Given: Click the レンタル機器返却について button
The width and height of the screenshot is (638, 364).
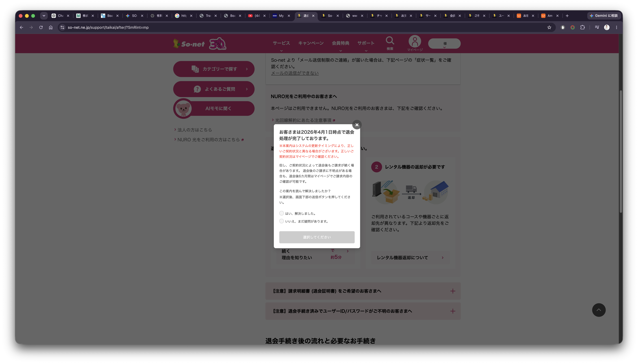Looking at the screenshot, I should 410,258.
